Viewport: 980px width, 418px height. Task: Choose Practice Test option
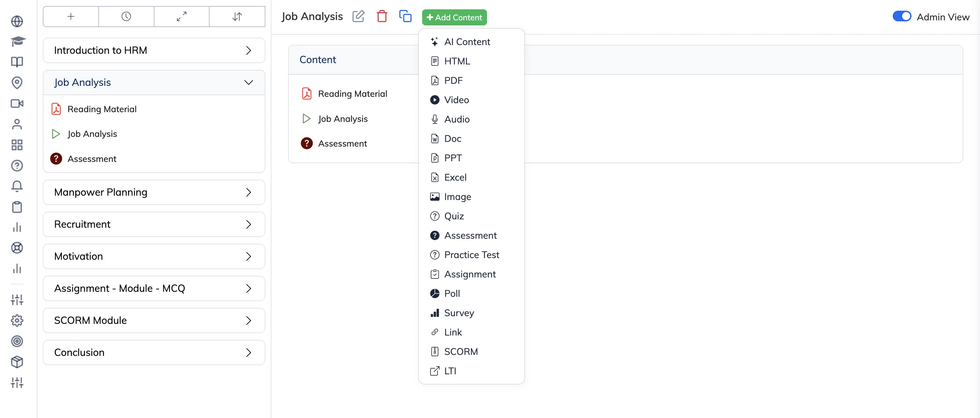(x=471, y=255)
